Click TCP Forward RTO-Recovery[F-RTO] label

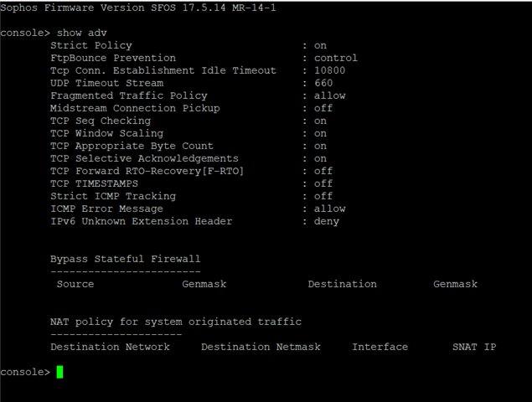pos(147,171)
